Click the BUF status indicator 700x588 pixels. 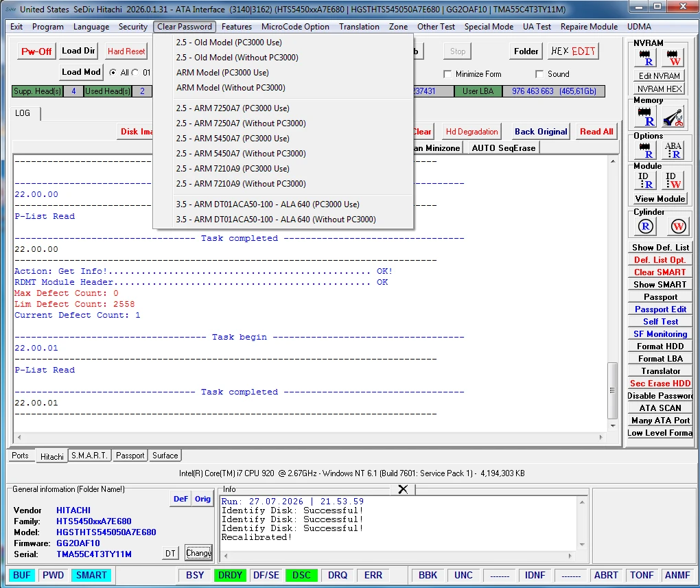coord(22,575)
